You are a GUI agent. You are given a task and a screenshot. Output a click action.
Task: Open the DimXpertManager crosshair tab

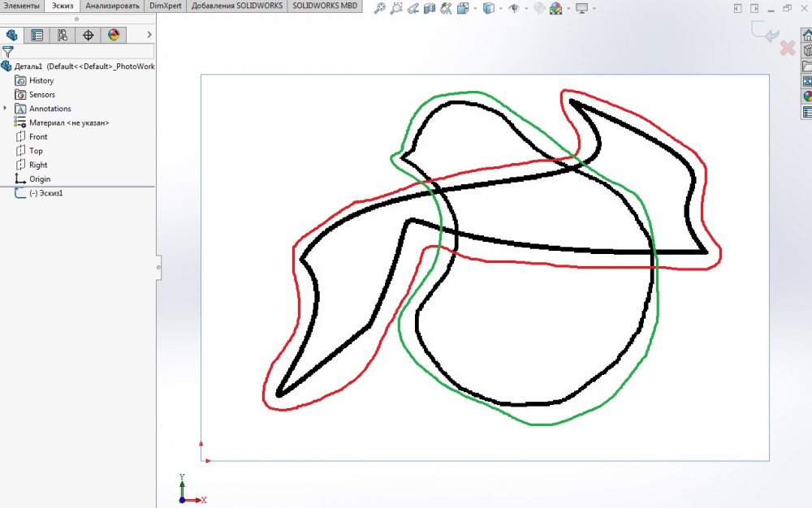(x=88, y=35)
